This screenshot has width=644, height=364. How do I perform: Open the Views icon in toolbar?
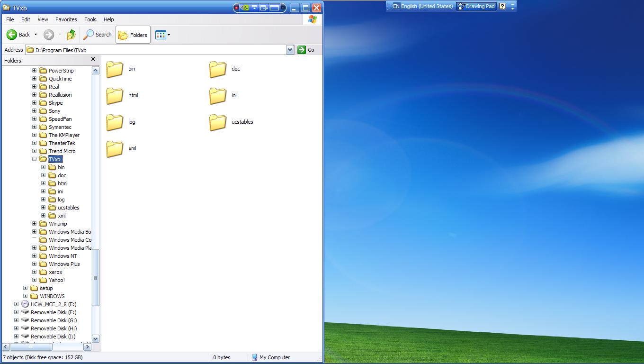coord(161,35)
